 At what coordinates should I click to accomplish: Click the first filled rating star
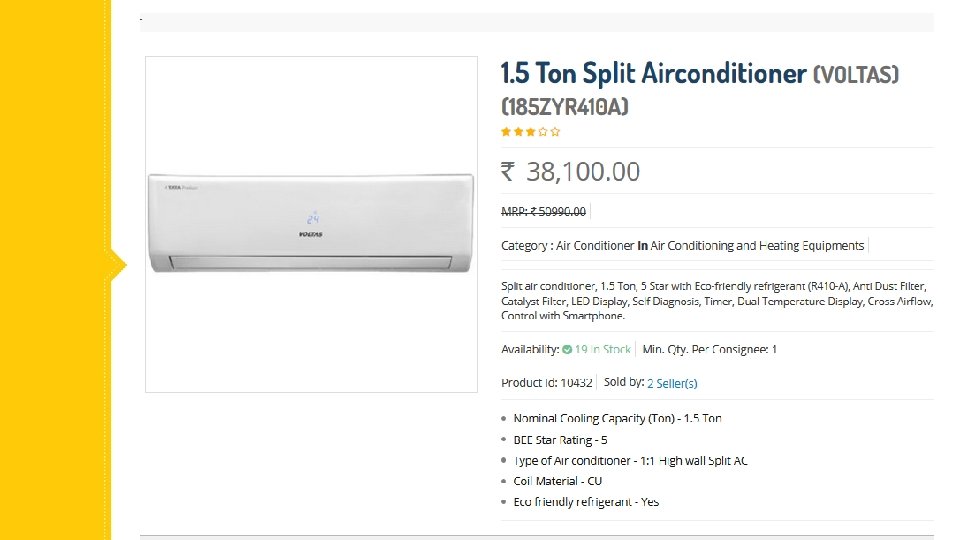click(x=506, y=131)
